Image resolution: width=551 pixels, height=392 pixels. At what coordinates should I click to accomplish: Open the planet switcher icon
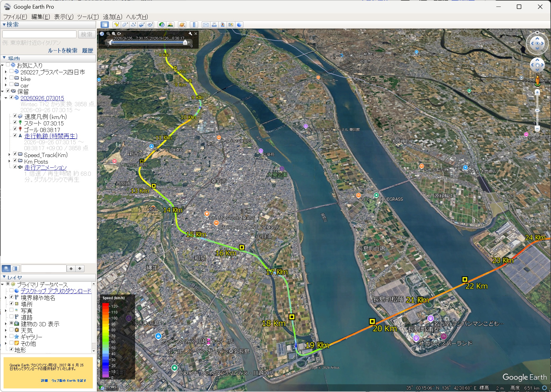point(182,25)
